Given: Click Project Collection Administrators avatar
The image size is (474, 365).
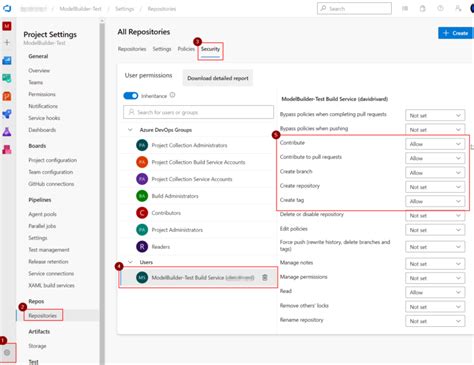Looking at the screenshot, I should 142,145.
